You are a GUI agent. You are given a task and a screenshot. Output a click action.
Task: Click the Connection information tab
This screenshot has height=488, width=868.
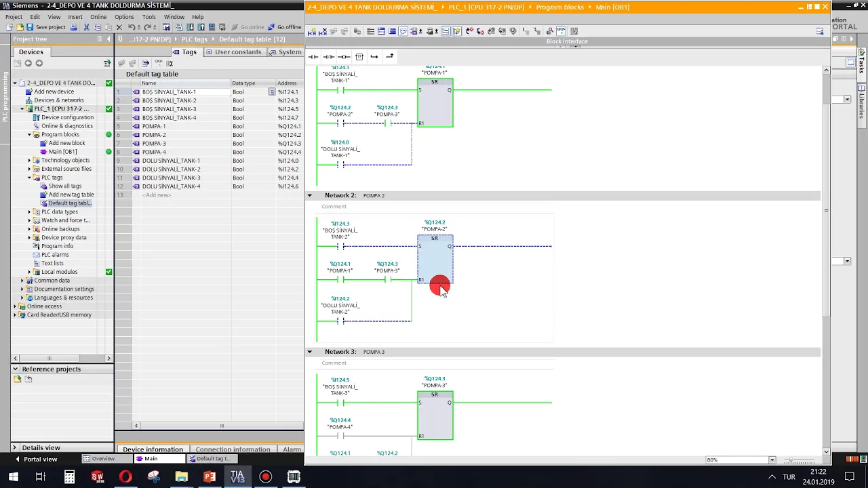(233, 449)
